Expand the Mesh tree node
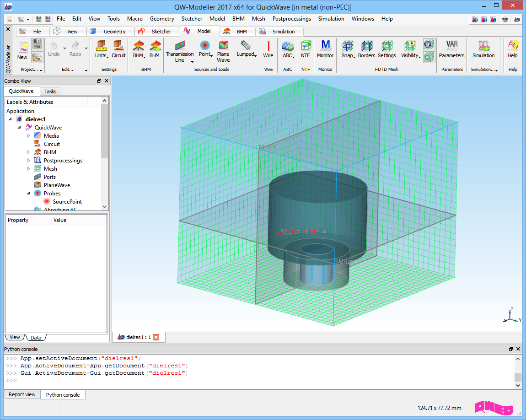 (28, 169)
